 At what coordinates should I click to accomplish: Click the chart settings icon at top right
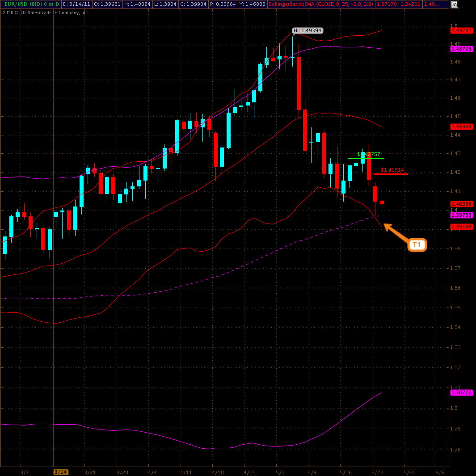455,4
